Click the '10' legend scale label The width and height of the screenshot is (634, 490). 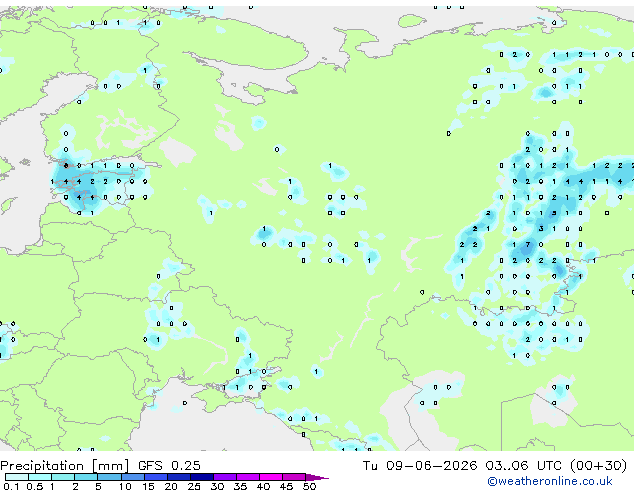[x=125, y=486]
